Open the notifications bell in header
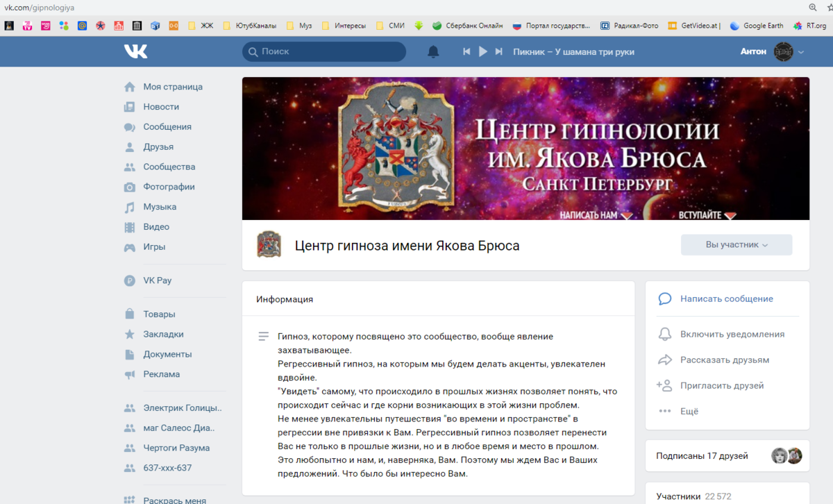833x504 pixels. pyautogui.click(x=433, y=51)
